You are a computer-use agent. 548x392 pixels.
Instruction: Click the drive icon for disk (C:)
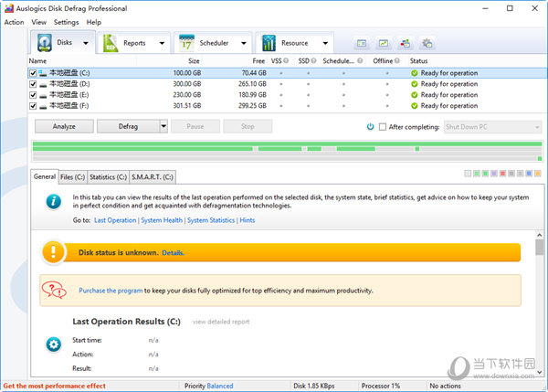(x=43, y=73)
